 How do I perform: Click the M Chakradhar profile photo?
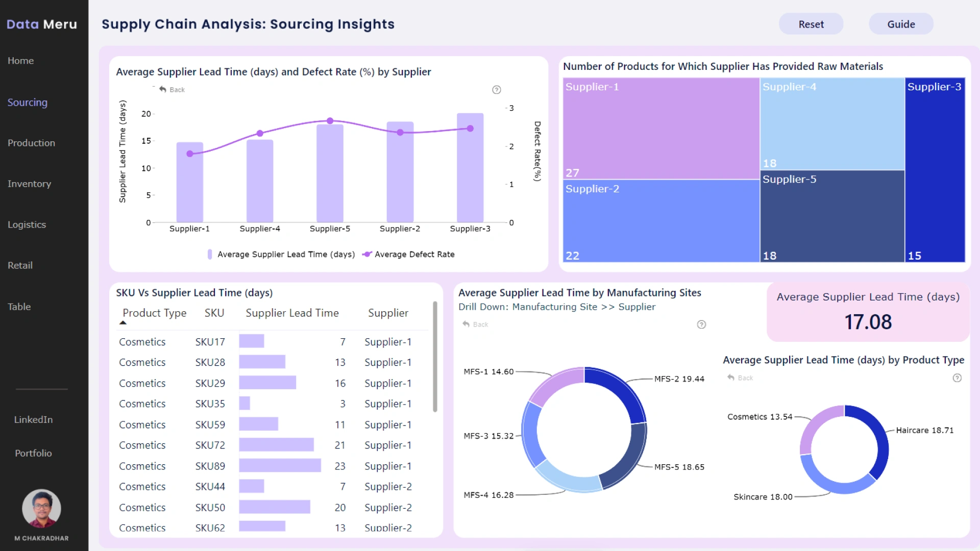41,509
